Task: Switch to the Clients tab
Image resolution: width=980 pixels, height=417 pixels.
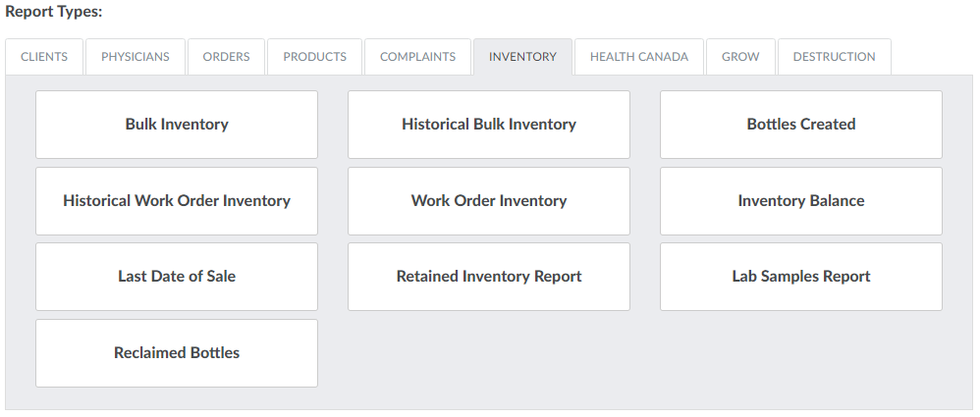Action: point(44,57)
